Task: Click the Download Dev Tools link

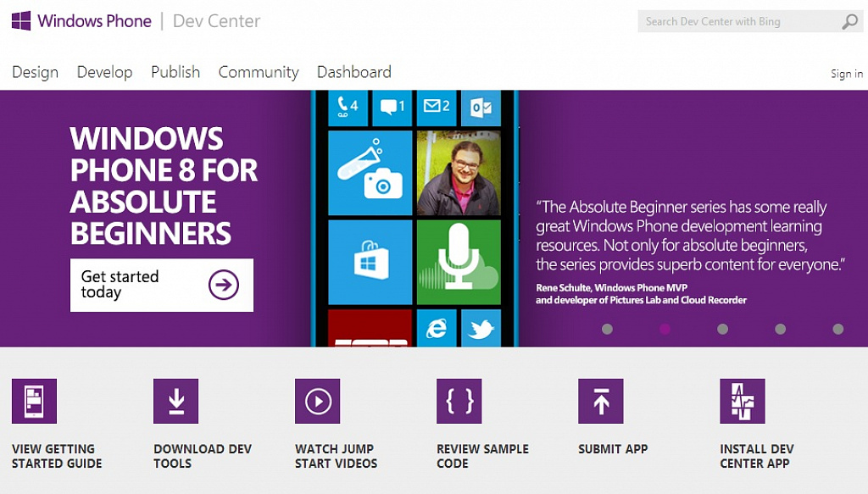Action: click(203, 457)
